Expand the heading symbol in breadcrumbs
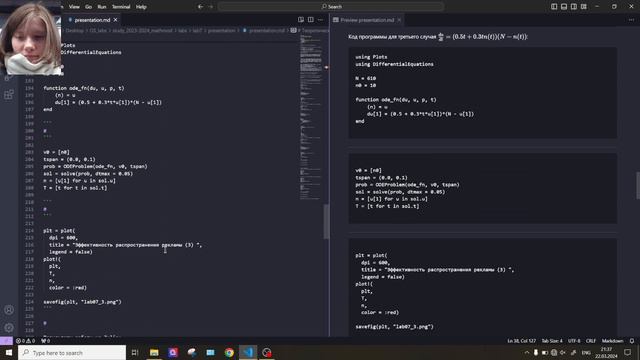 click(x=310, y=31)
